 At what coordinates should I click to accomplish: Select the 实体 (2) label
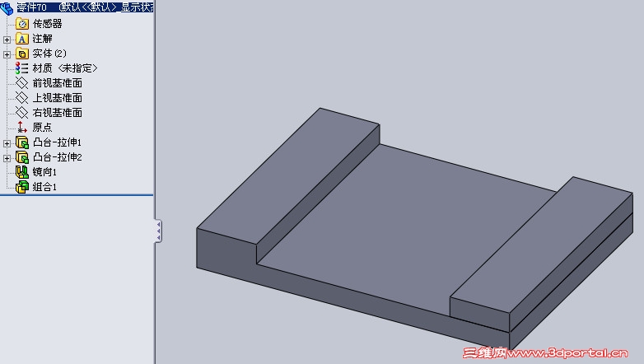(49, 54)
